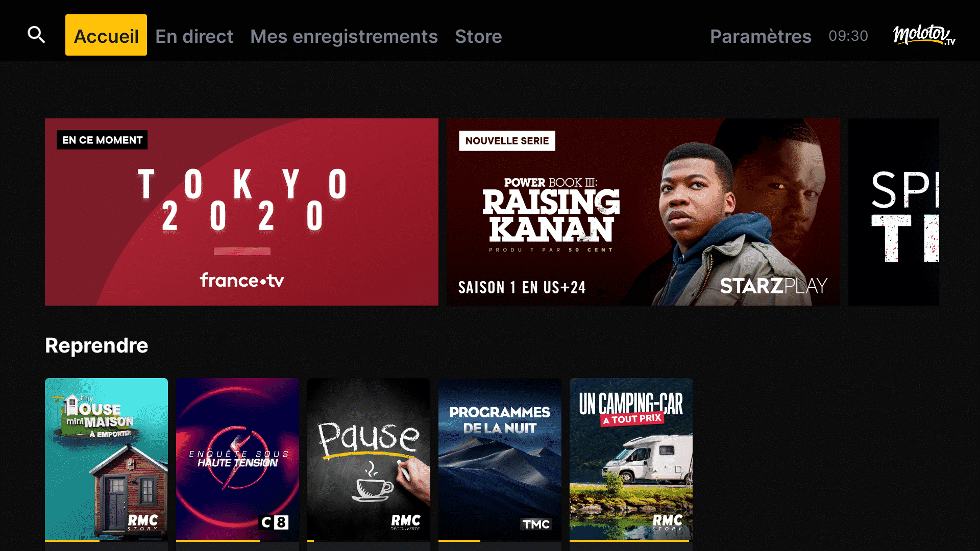Open Mes enregistrements tab
The width and height of the screenshot is (980, 551).
344,36
